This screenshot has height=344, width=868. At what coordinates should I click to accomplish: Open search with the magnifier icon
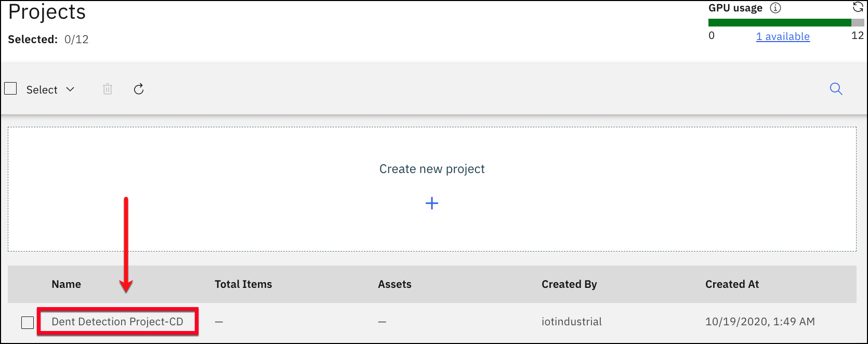pyautogui.click(x=836, y=89)
